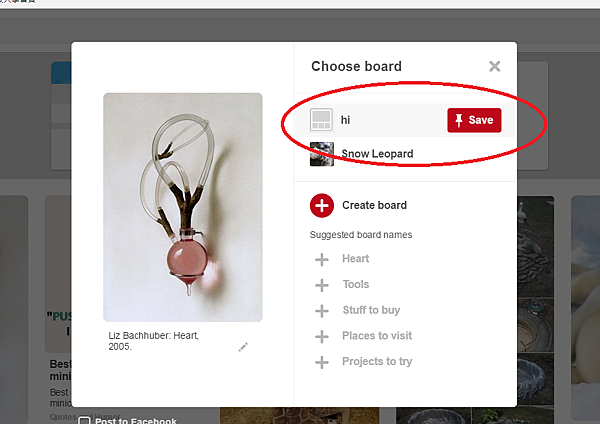Image resolution: width=600 pixels, height=424 pixels.
Task: Click the pencil icon to edit pin description
Action: (243, 347)
